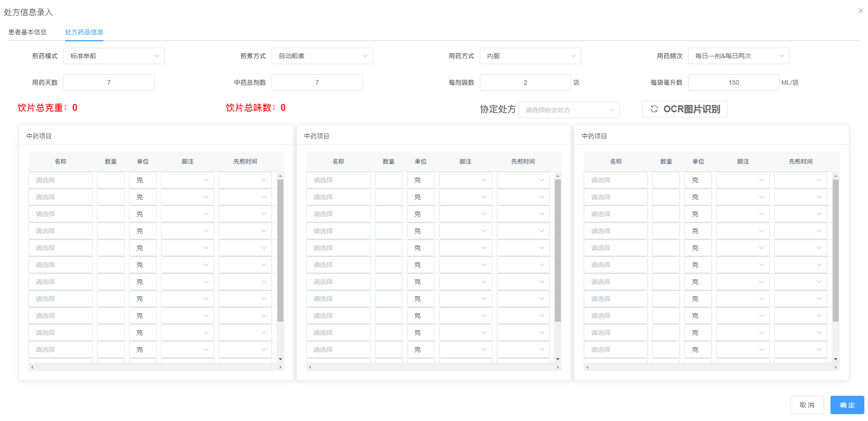Click first-row 名称 field in right 中药项目 table
Image resolution: width=868 pixels, height=421 pixels.
click(616, 180)
